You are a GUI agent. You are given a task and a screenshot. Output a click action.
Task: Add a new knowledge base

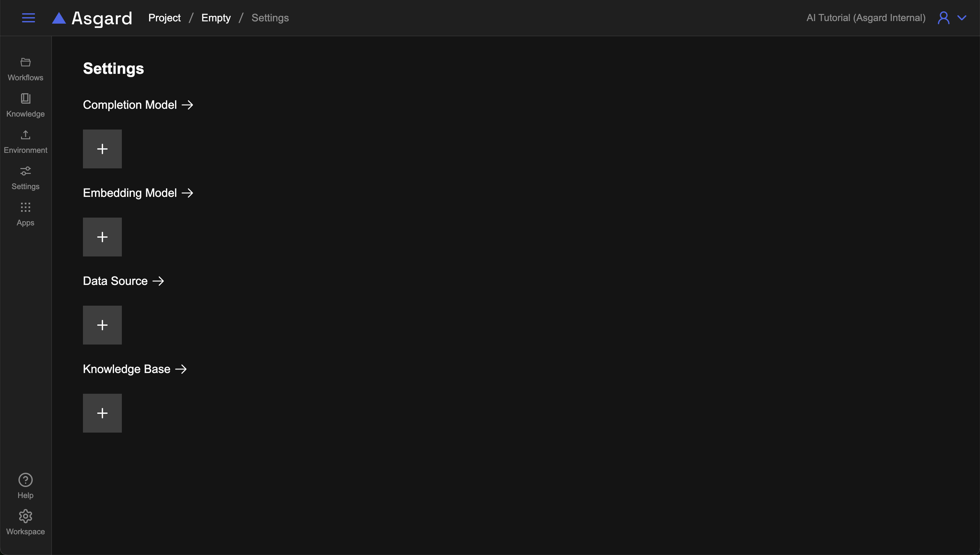pyautogui.click(x=102, y=413)
